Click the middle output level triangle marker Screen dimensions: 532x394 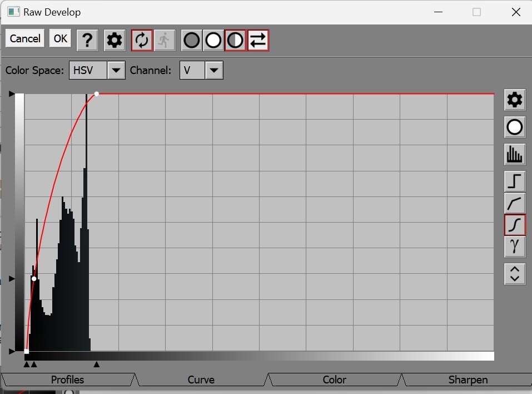[x=12, y=279]
